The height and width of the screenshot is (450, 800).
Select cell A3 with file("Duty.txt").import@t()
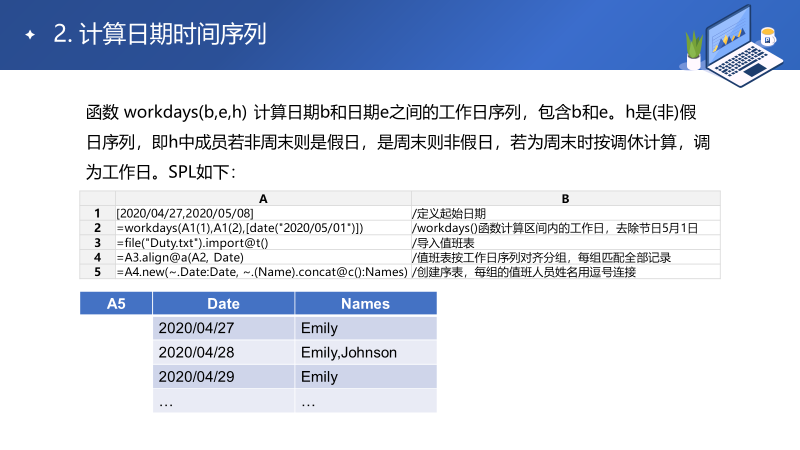click(263, 242)
